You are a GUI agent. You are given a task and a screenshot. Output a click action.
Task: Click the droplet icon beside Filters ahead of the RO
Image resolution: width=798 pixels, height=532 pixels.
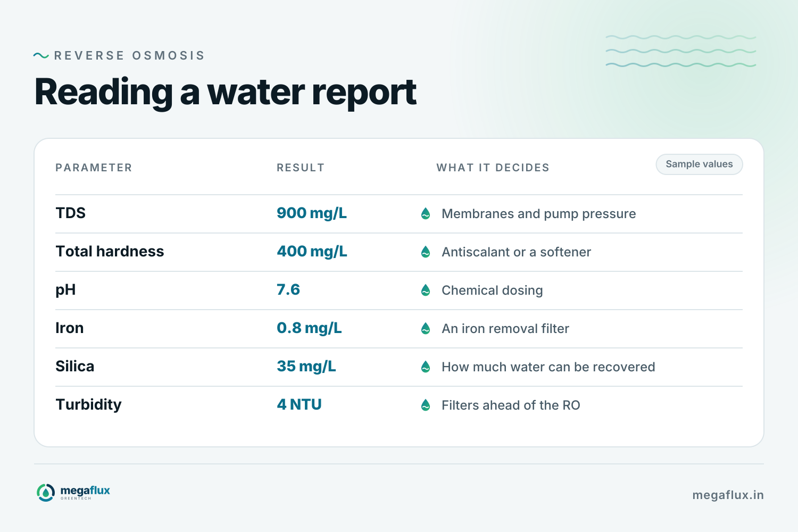point(426,405)
